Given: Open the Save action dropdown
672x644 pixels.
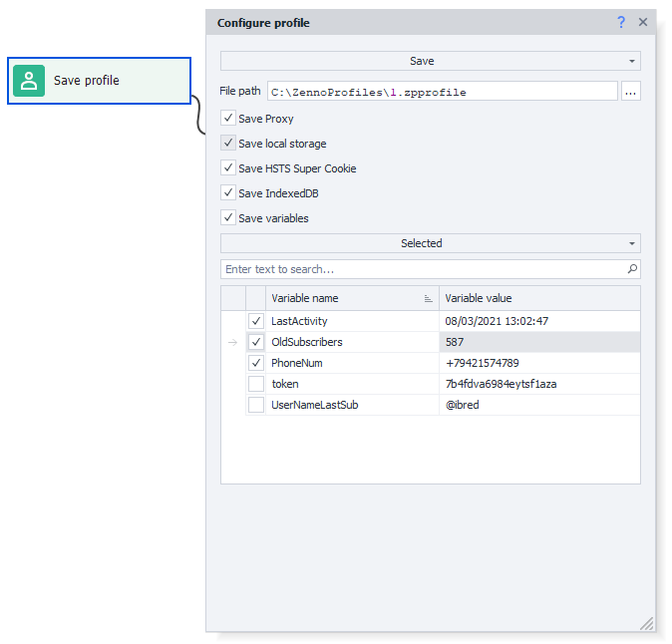Looking at the screenshot, I should (x=430, y=61).
